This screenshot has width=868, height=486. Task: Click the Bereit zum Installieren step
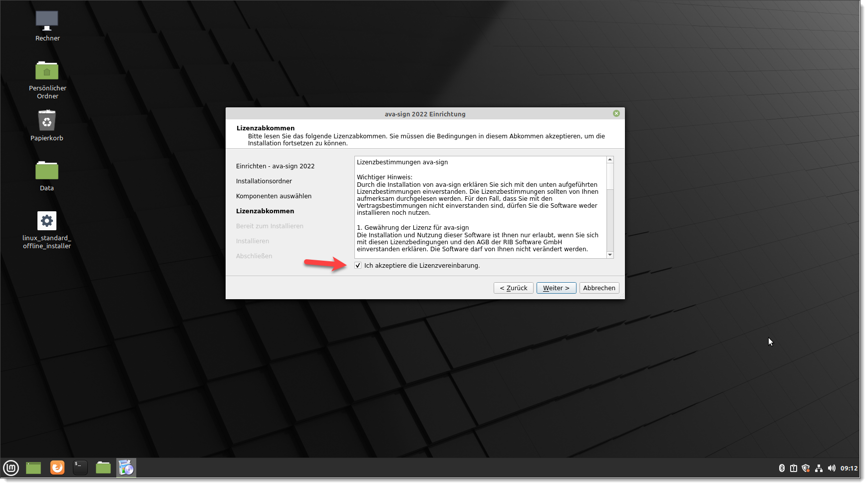coord(270,226)
